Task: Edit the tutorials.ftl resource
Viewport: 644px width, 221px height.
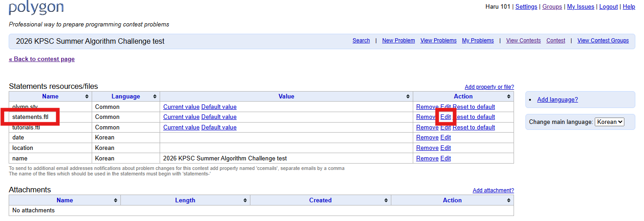Action: click(446, 128)
